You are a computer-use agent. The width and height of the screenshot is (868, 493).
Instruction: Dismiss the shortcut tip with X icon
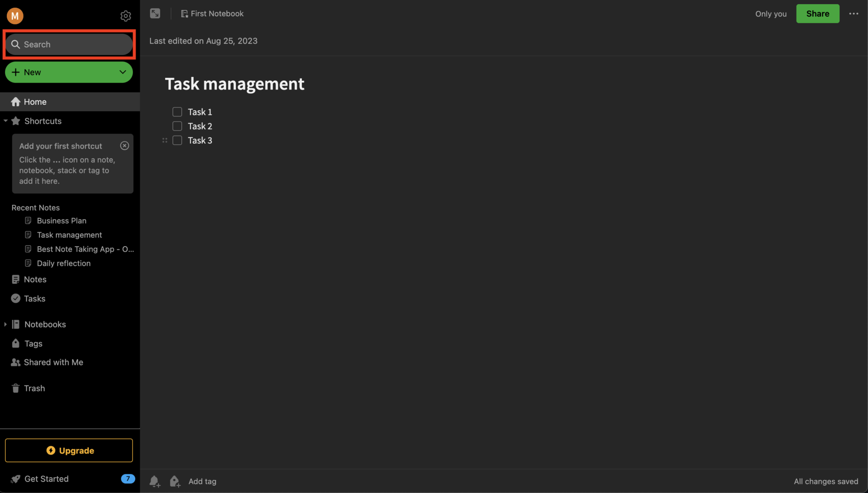pyautogui.click(x=125, y=146)
